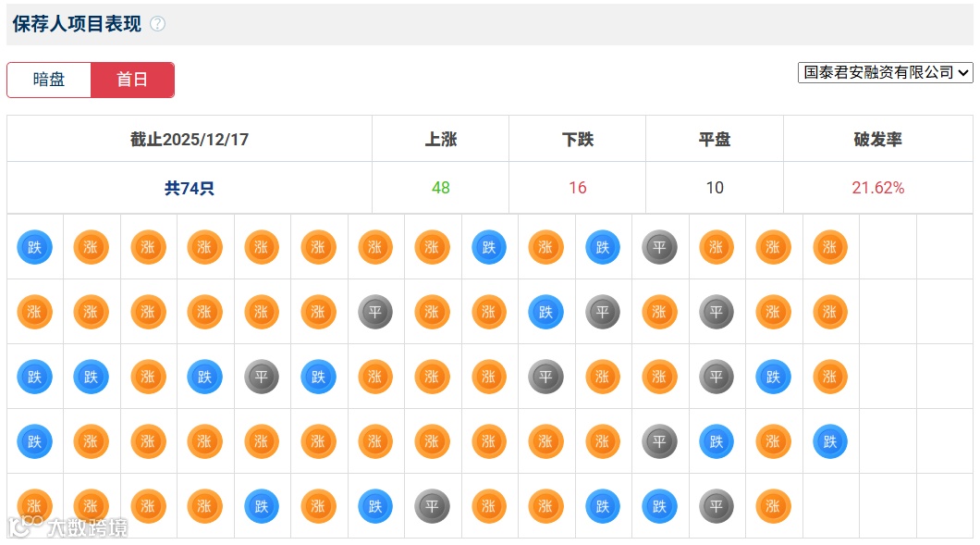Click the 截止2025/12/17 header cell
Image resolution: width=980 pixels, height=545 pixels.
(x=190, y=139)
